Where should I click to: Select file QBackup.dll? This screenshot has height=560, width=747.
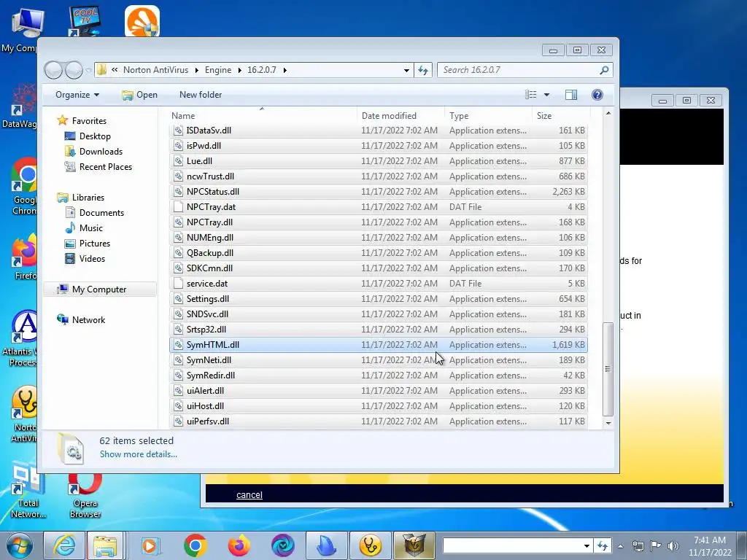click(379, 253)
